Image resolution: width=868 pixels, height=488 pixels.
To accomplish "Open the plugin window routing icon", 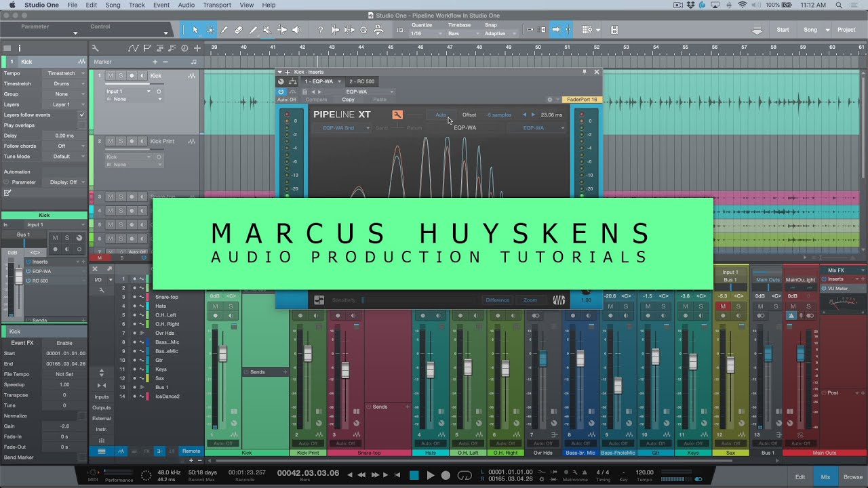I will point(293,81).
